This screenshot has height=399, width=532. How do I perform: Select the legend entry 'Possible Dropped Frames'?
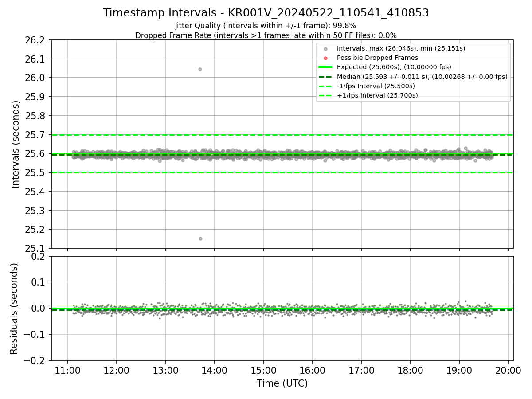tap(377, 58)
